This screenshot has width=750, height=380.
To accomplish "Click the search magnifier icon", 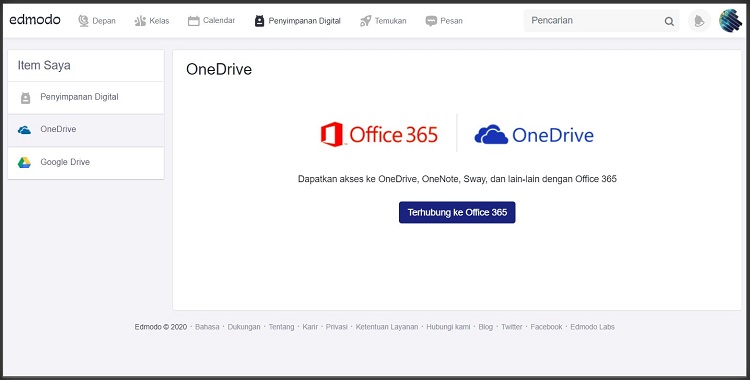I will [x=669, y=21].
